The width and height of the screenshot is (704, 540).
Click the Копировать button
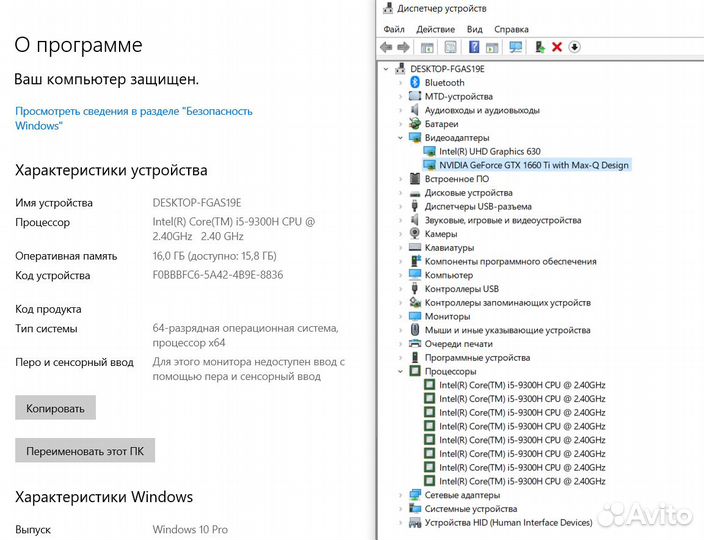click(x=55, y=408)
